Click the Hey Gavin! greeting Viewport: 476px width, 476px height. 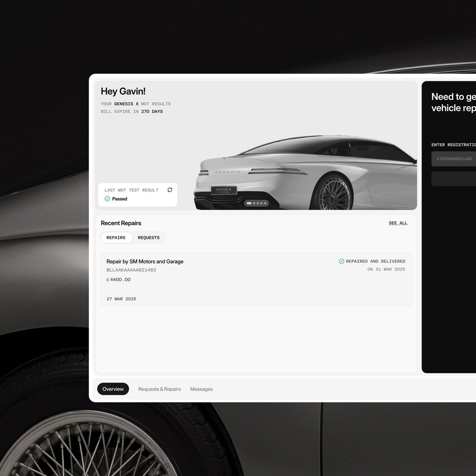click(x=123, y=91)
